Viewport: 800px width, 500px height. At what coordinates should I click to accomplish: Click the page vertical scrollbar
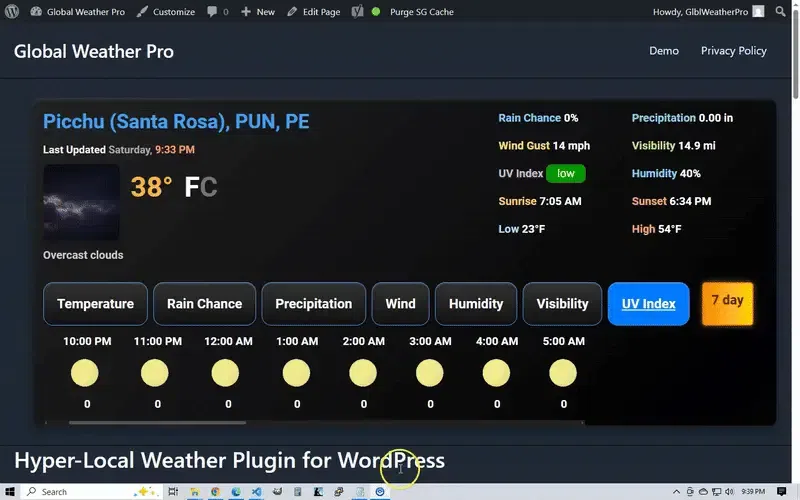tap(795, 54)
